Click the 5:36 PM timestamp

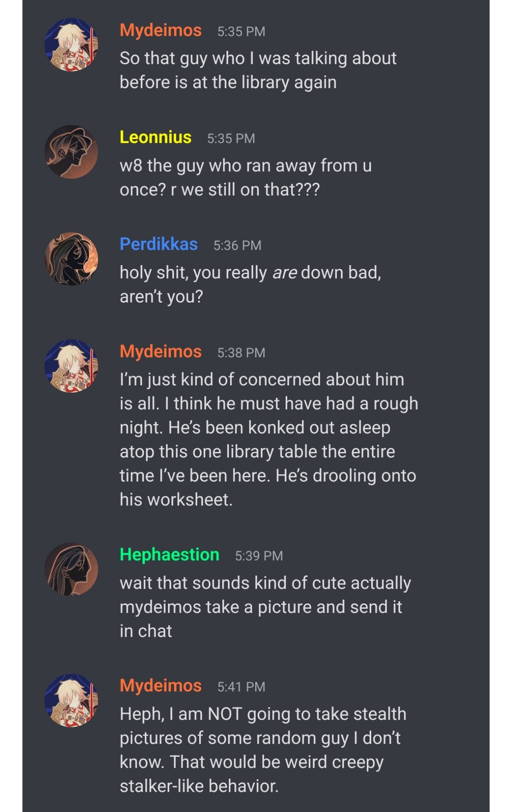[x=237, y=245]
